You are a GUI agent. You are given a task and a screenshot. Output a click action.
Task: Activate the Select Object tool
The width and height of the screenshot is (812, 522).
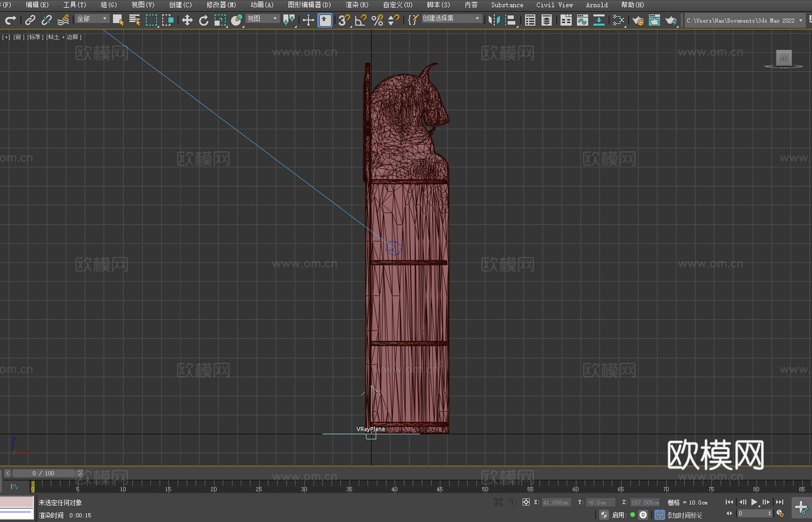pos(118,20)
